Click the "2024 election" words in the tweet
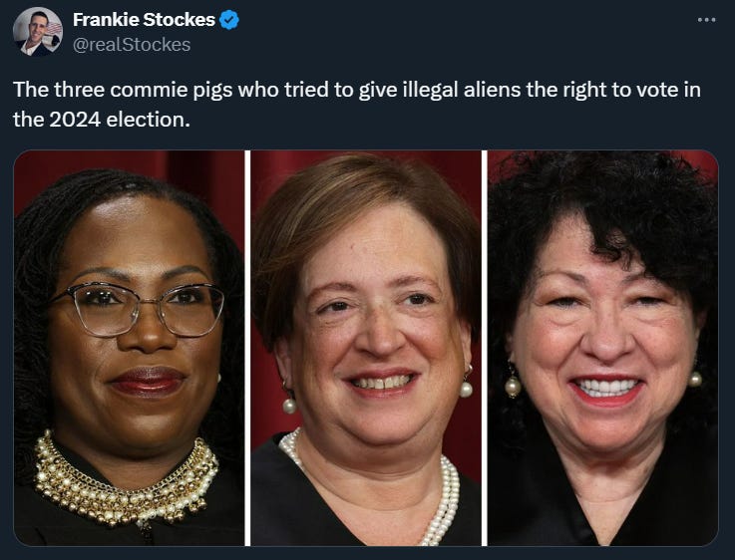 tap(119, 120)
